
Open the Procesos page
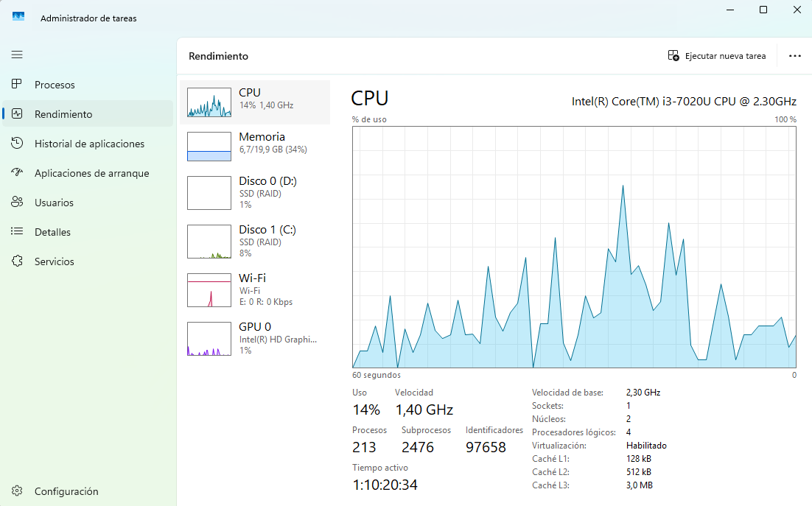pos(88,85)
